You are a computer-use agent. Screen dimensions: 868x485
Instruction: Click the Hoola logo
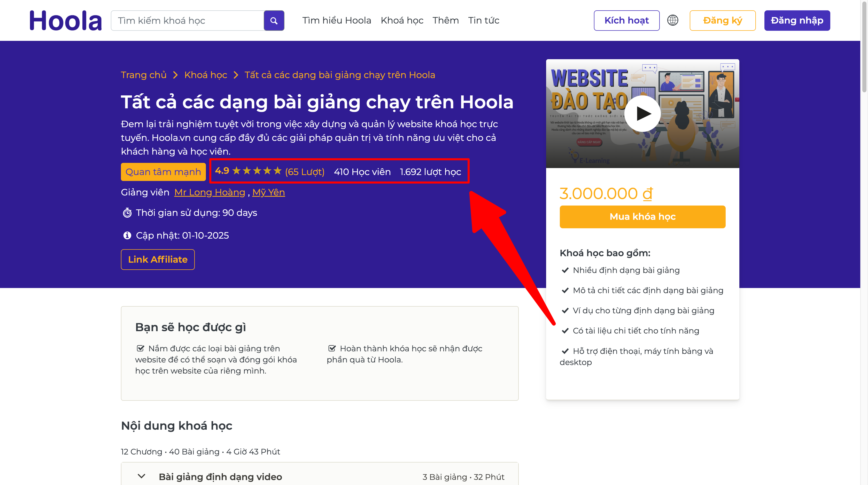(66, 21)
